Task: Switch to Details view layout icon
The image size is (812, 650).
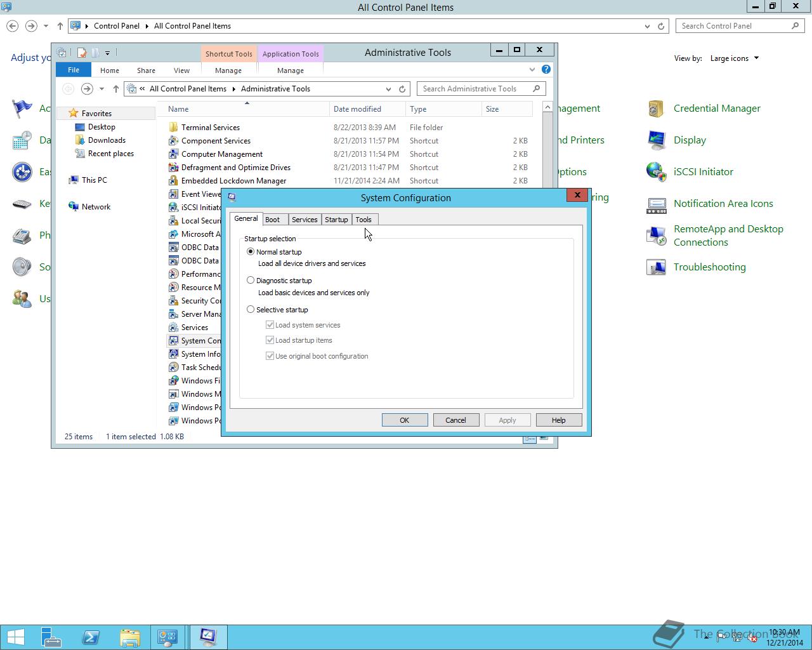Action: (529, 438)
